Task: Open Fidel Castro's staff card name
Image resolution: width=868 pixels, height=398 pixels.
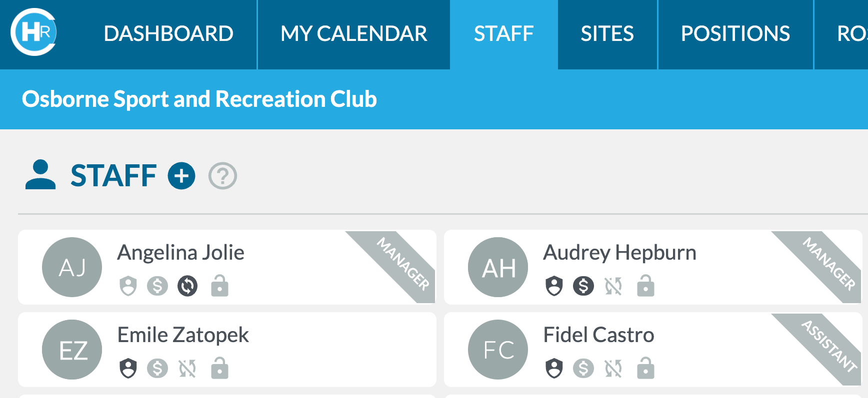Action: tap(598, 335)
